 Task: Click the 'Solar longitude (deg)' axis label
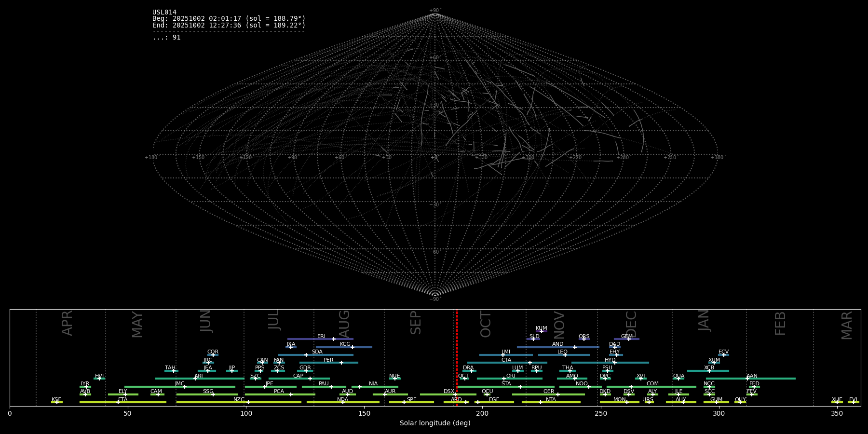click(x=435, y=423)
